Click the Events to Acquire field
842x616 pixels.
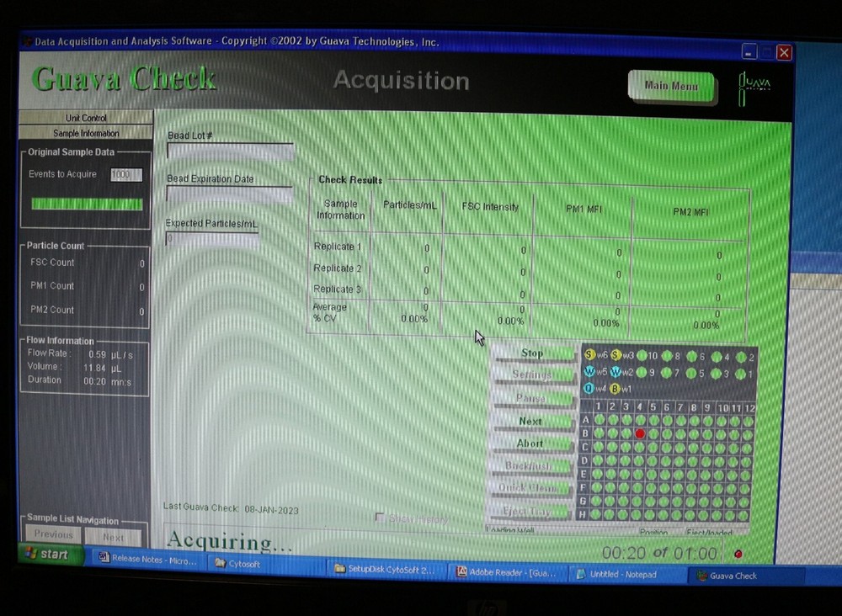point(126,174)
